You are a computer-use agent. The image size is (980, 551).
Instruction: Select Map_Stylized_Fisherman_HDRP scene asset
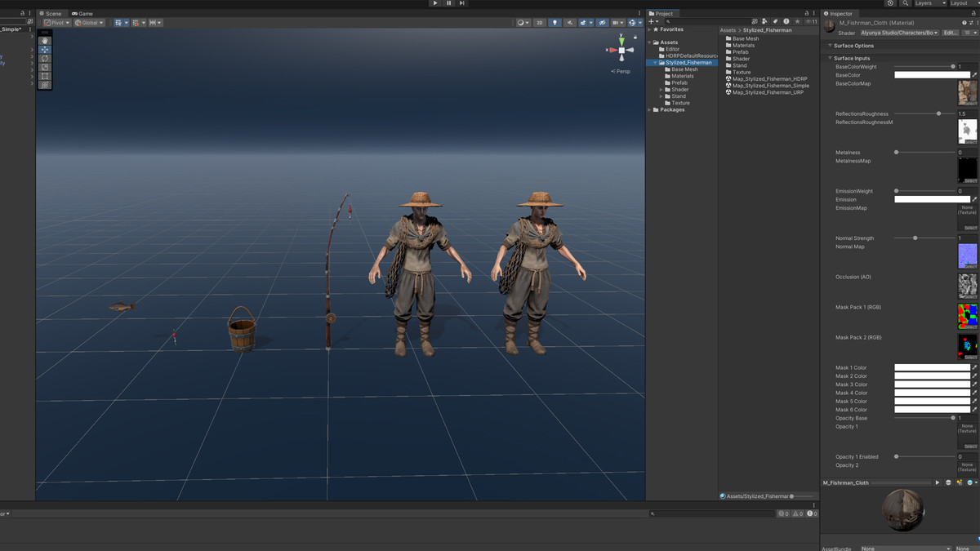(766, 79)
